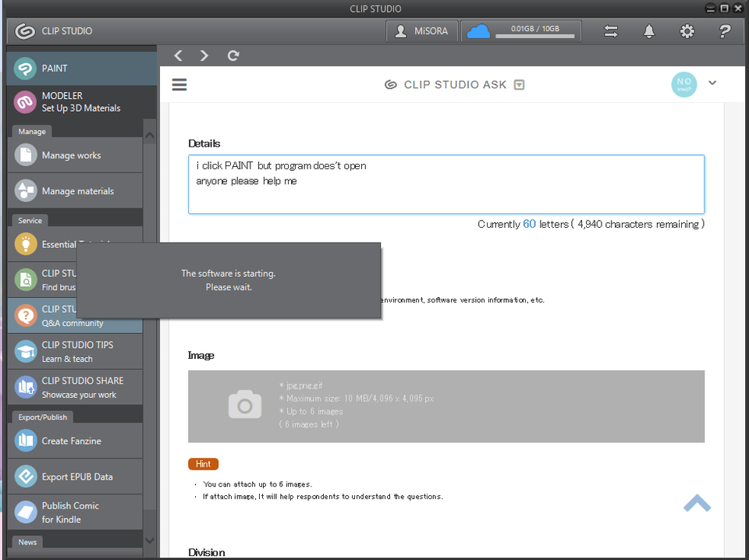Viewport: 749px width, 560px height.
Task: Go back with the left arrow
Action: tap(178, 56)
